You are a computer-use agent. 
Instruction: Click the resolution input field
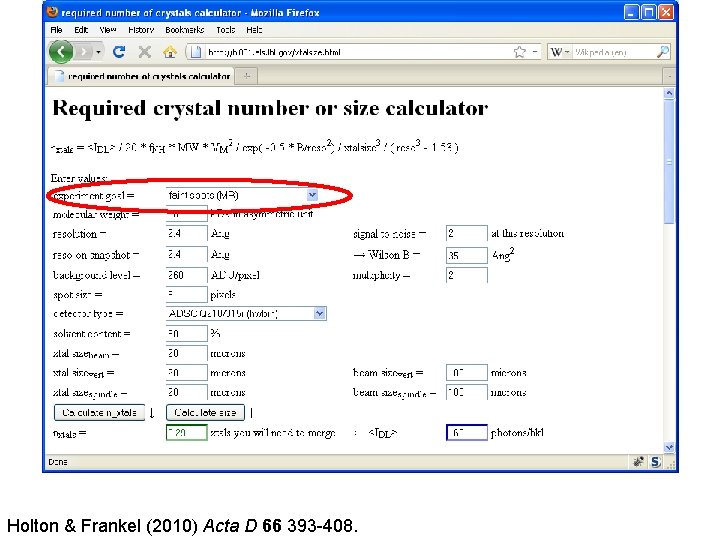186,233
